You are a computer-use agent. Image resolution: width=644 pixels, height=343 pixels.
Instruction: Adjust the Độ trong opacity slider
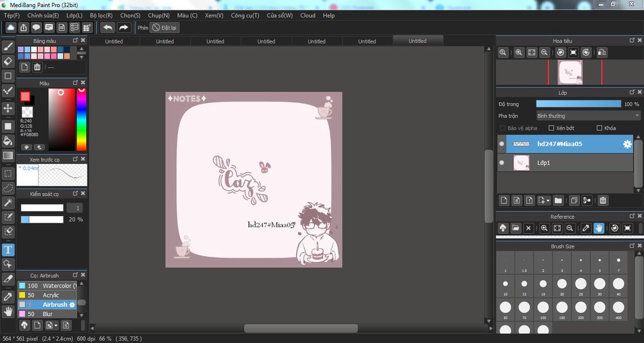point(579,104)
